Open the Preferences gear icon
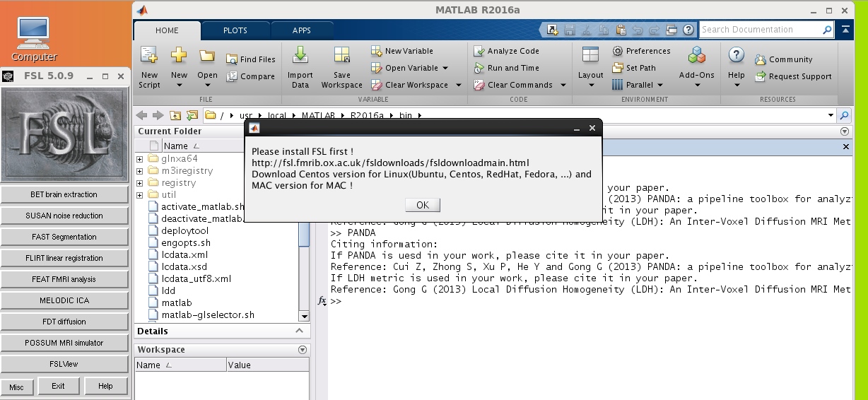The image size is (868, 400). [617, 51]
